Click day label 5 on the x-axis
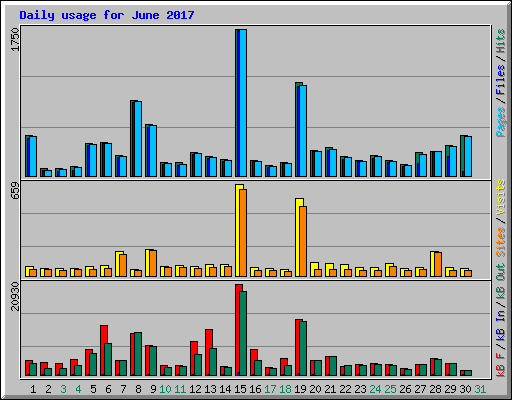This screenshot has width=512, height=400. click(93, 389)
